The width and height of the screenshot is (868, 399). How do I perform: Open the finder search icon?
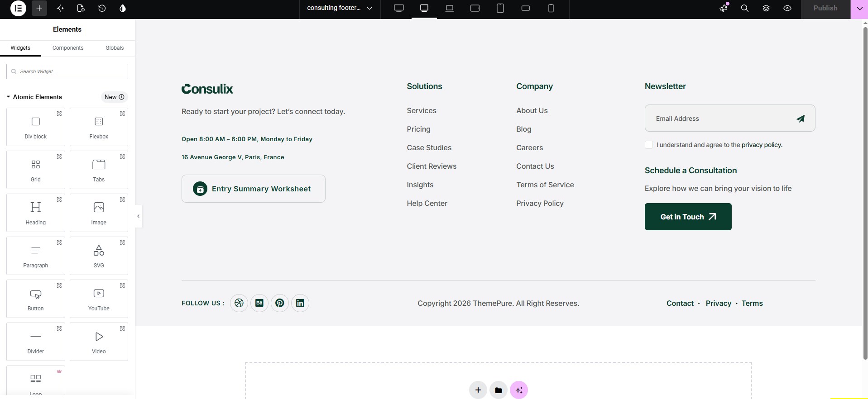[x=745, y=8]
